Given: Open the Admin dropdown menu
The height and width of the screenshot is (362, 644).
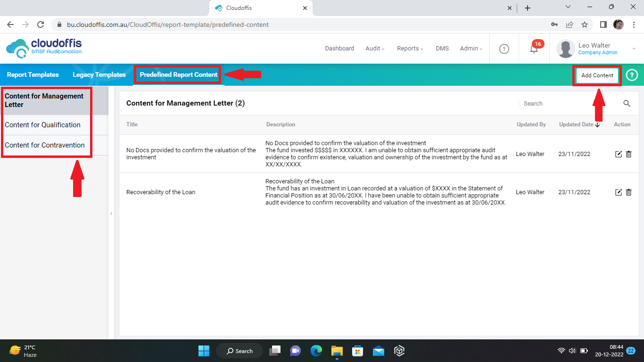Looking at the screenshot, I should (x=471, y=49).
